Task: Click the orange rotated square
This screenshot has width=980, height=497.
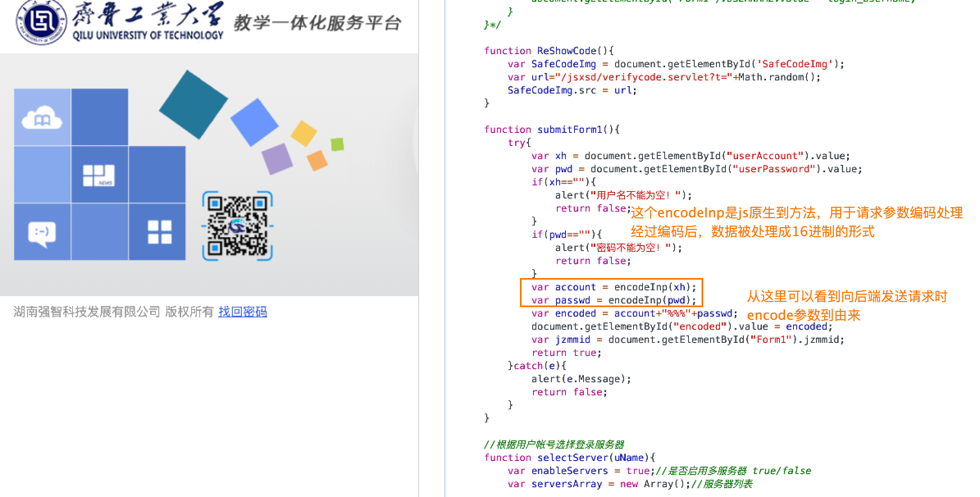Action: (x=317, y=160)
